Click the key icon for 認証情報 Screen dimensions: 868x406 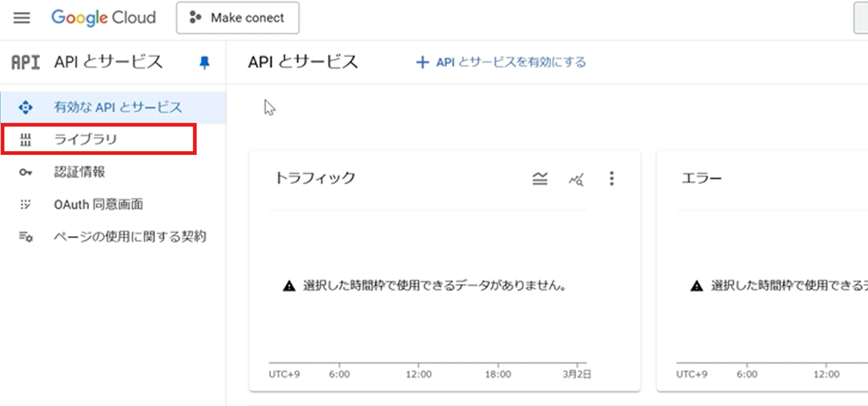pos(25,172)
